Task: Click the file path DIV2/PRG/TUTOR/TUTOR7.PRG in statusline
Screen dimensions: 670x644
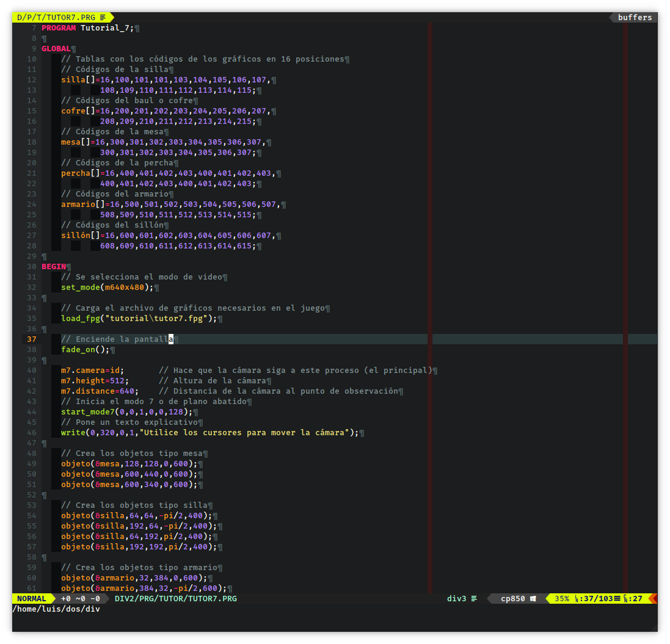Action: point(176,599)
